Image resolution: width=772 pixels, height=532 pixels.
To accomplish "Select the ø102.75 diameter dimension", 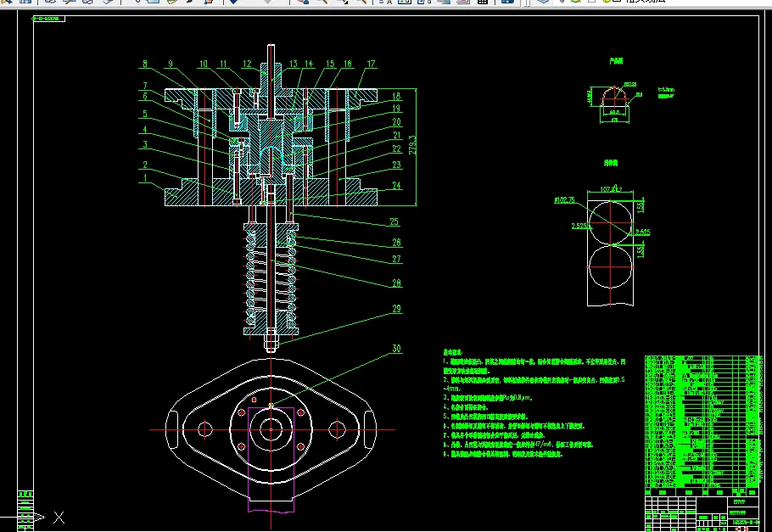I will click(564, 200).
